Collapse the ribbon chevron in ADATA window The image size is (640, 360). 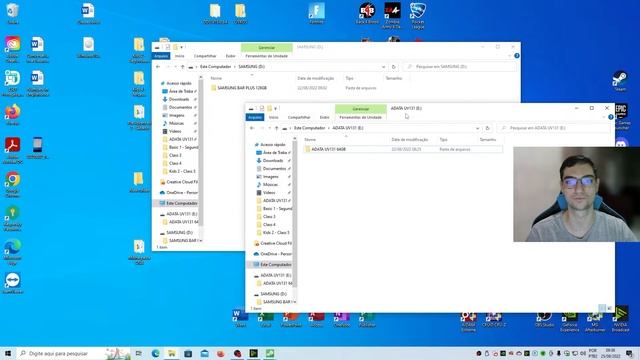click(604, 117)
